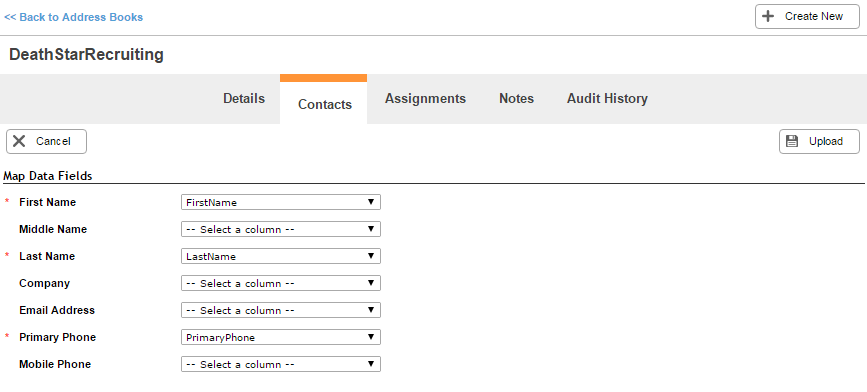Open the Mobile Phone column dropdown

click(x=281, y=364)
